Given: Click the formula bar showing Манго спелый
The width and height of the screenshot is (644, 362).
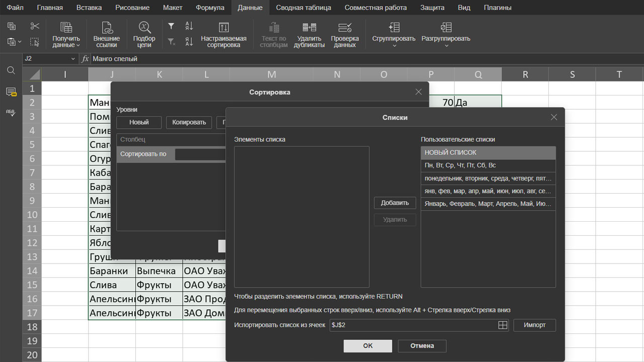Looking at the screenshot, I should tap(367, 59).
